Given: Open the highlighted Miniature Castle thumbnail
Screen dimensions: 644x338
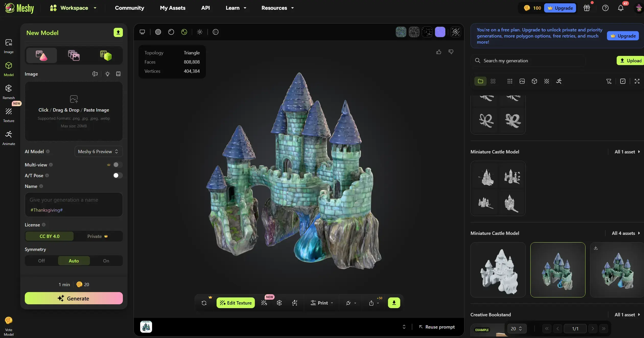Looking at the screenshot, I should click(x=557, y=270).
